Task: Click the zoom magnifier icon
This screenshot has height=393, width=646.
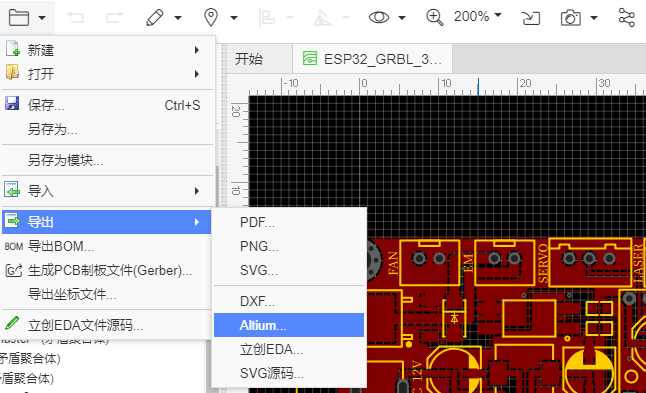Action: point(434,17)
